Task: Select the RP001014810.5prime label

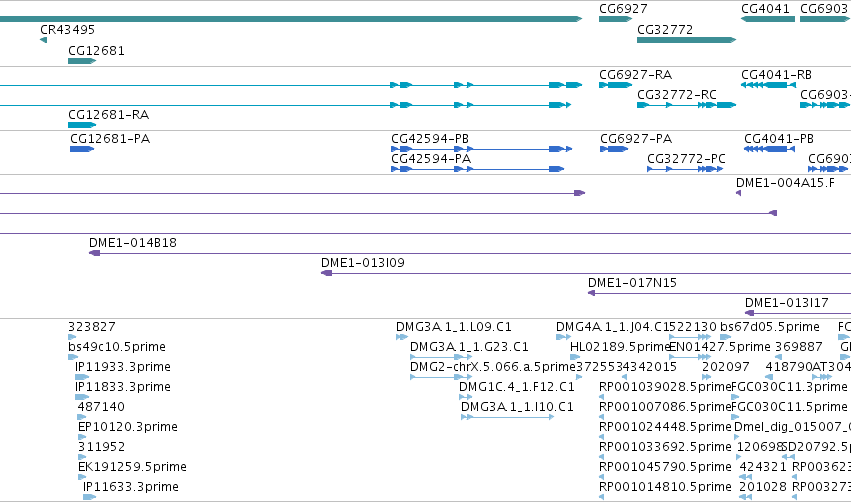Action: [665, 487]
